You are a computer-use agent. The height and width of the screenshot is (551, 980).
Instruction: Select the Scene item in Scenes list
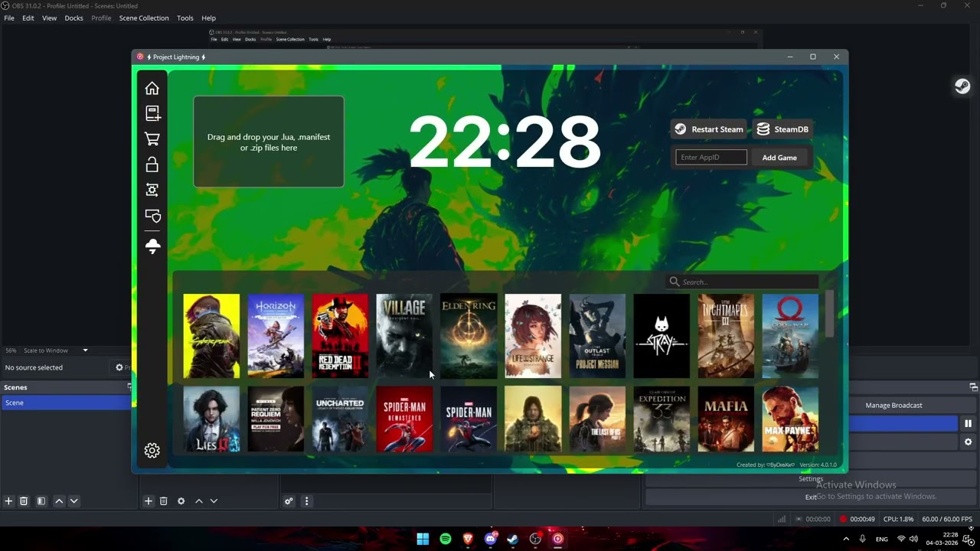tap(67, 403)
